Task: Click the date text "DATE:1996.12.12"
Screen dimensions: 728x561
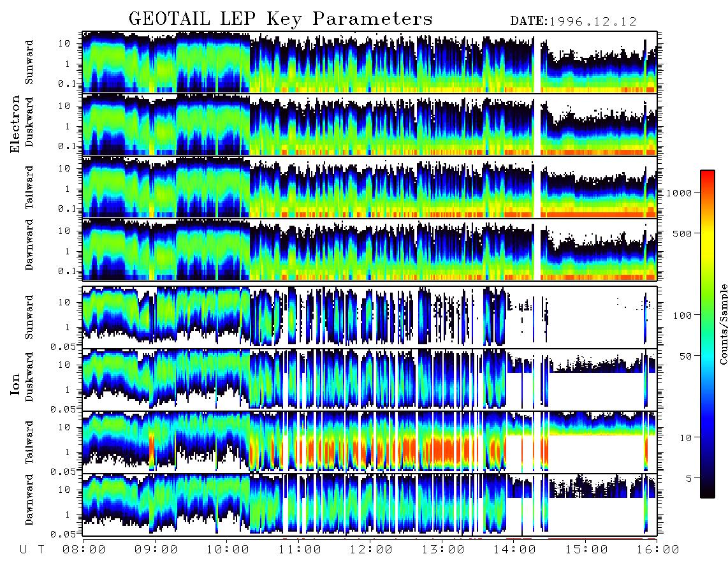Action: click(x=573, y=21)
